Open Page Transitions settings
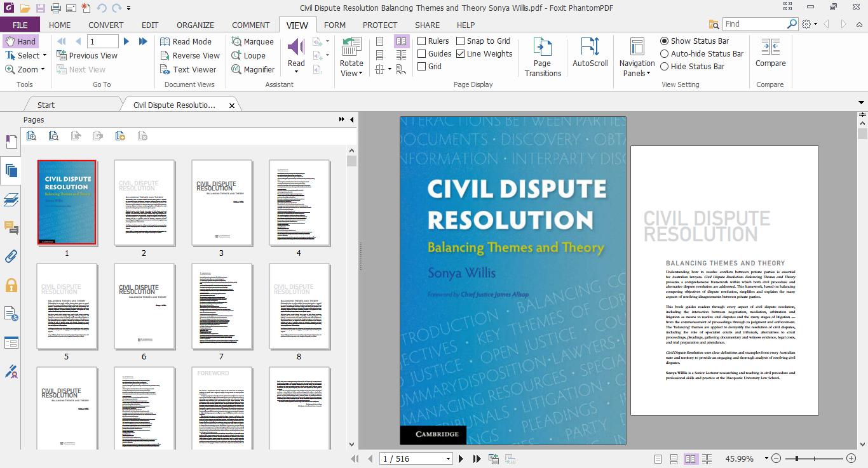The image size is (868, 468). pyautogui.click(x=543, y=57)
